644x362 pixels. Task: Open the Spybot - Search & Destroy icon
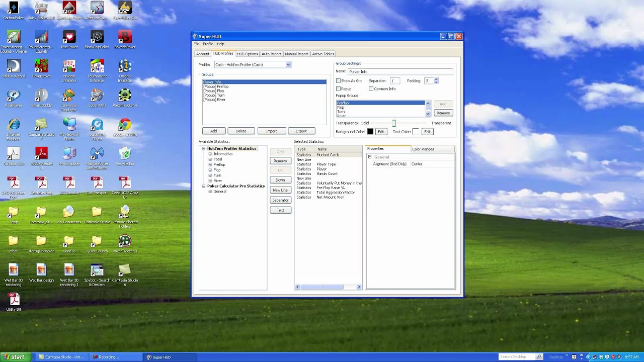(97, 275)
